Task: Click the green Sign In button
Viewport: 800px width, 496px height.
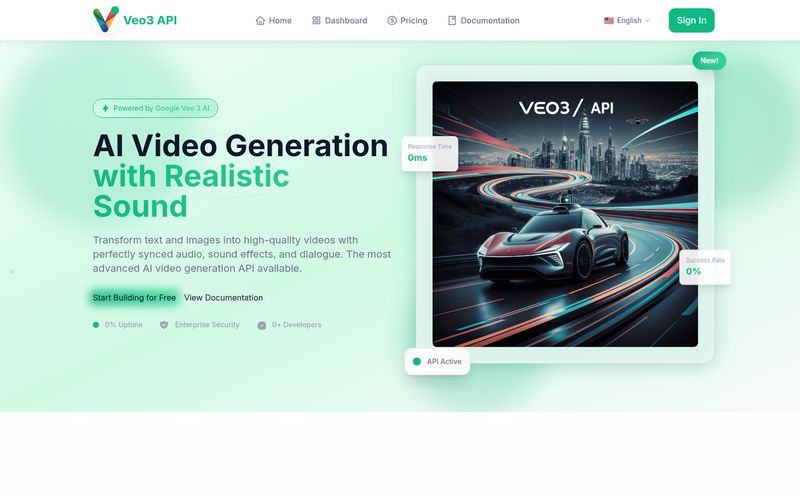Action: (691, 20)
